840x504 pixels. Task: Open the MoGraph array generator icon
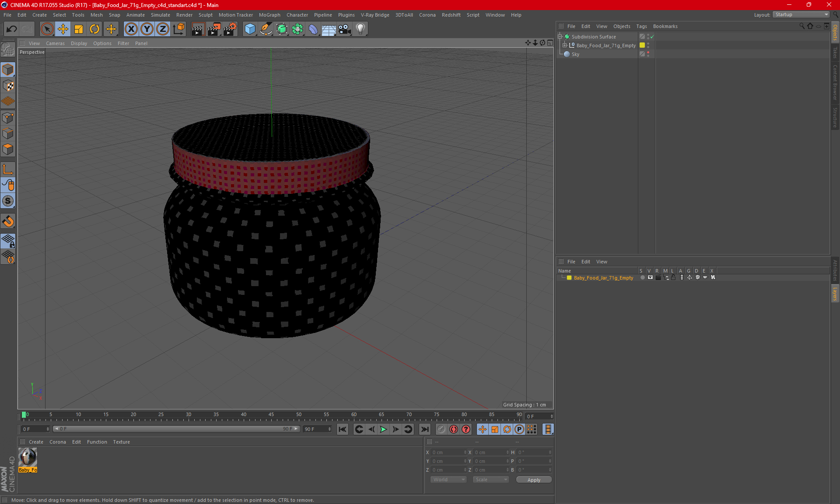297,29
